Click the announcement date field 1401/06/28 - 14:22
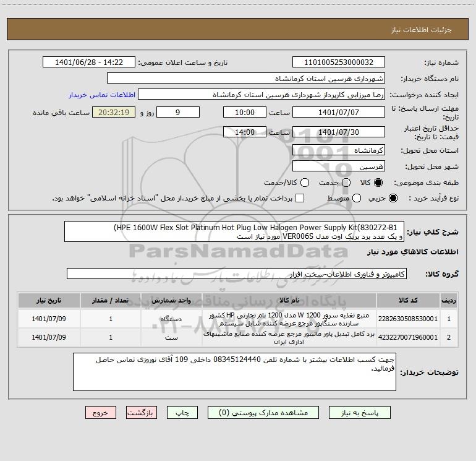This screenshot has height=461, width=476. point(89,62)
